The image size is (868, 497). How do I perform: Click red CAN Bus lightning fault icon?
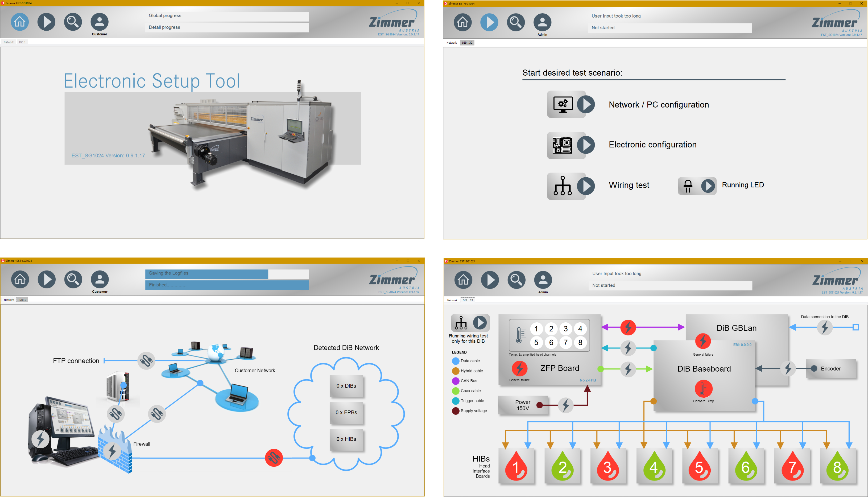coord(628,327)
